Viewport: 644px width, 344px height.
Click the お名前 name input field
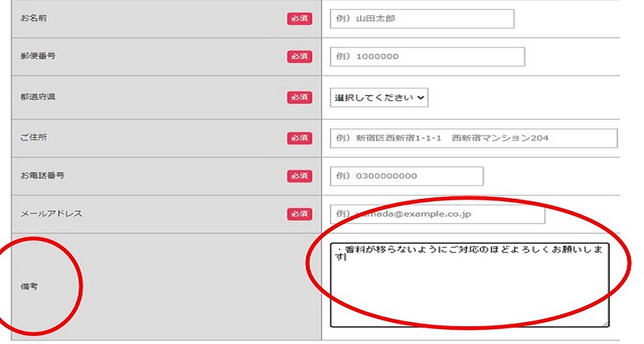(422, 19)
